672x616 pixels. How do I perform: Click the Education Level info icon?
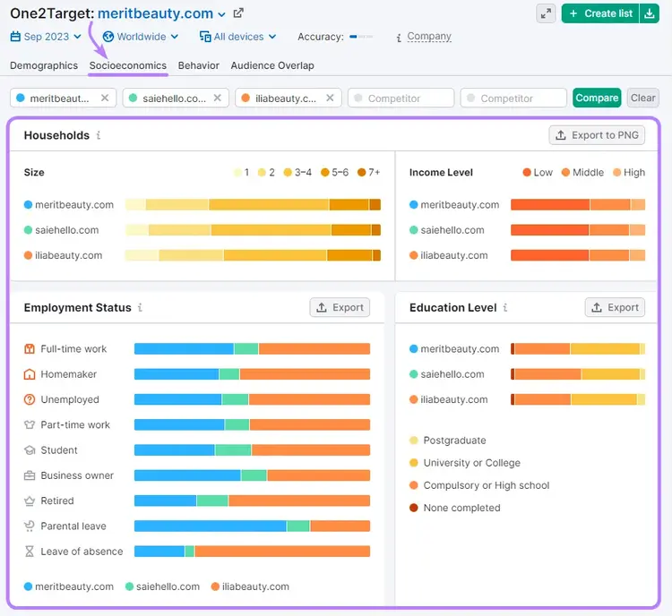point(505,308)
